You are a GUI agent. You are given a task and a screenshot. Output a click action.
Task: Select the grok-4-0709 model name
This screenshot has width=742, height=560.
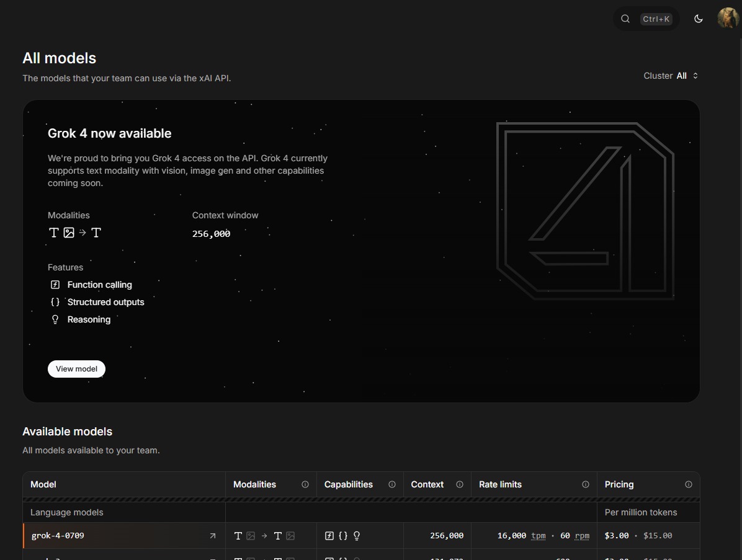pos(58,536)
